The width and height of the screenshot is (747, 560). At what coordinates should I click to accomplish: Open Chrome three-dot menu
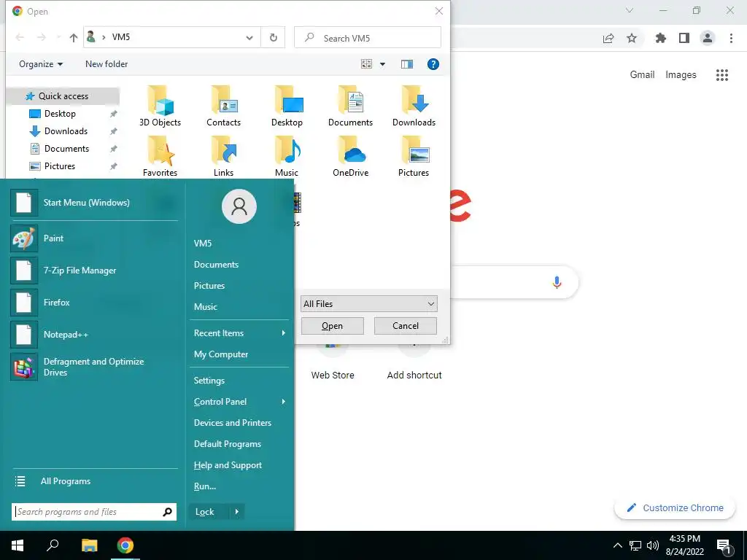731,38
